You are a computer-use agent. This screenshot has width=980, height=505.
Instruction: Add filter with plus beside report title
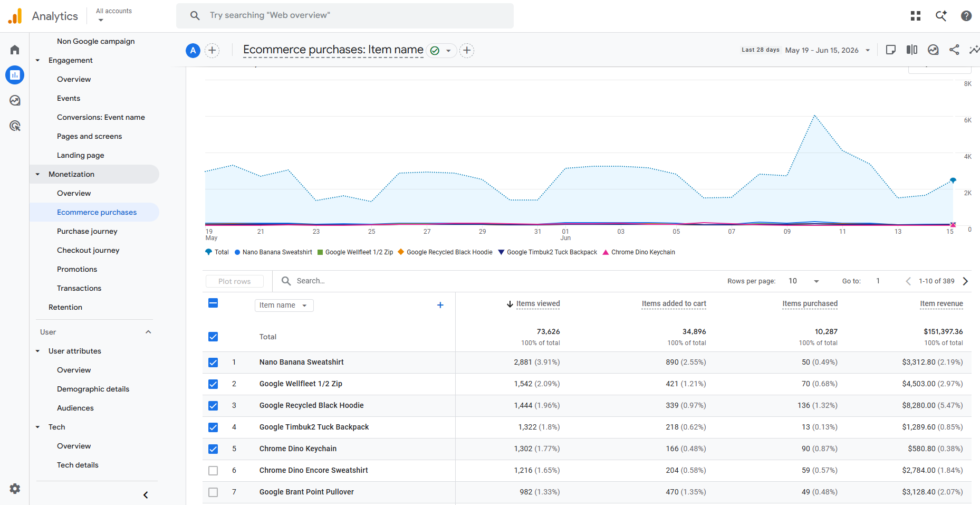pyautogui.click(x=467, y=50)
